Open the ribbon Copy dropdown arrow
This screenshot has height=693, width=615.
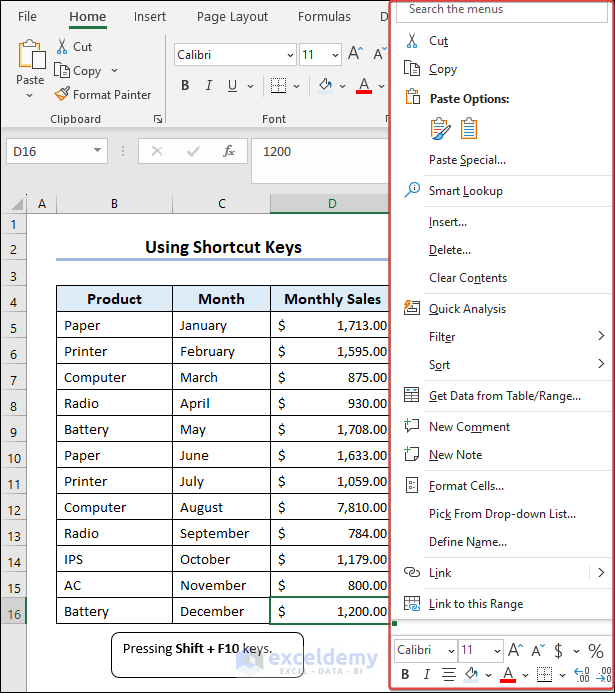point(114,70)
